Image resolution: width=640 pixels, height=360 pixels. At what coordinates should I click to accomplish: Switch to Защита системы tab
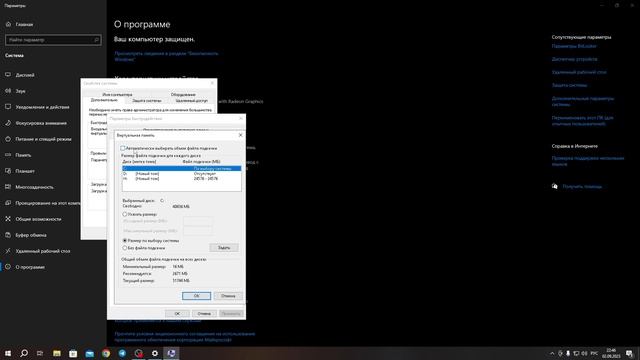pyautogui.click(x=147, y=100)
